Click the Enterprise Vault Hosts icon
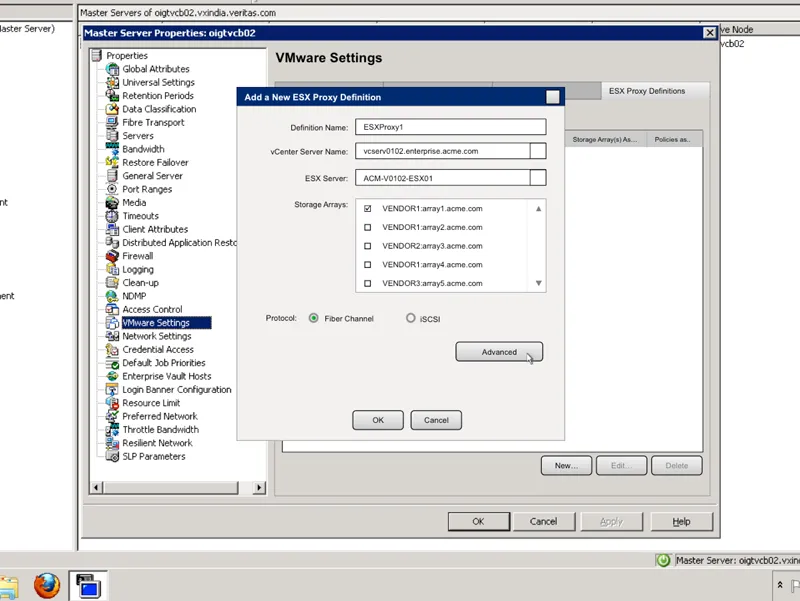Screen dimensions: 800x601 click(112, 376)
